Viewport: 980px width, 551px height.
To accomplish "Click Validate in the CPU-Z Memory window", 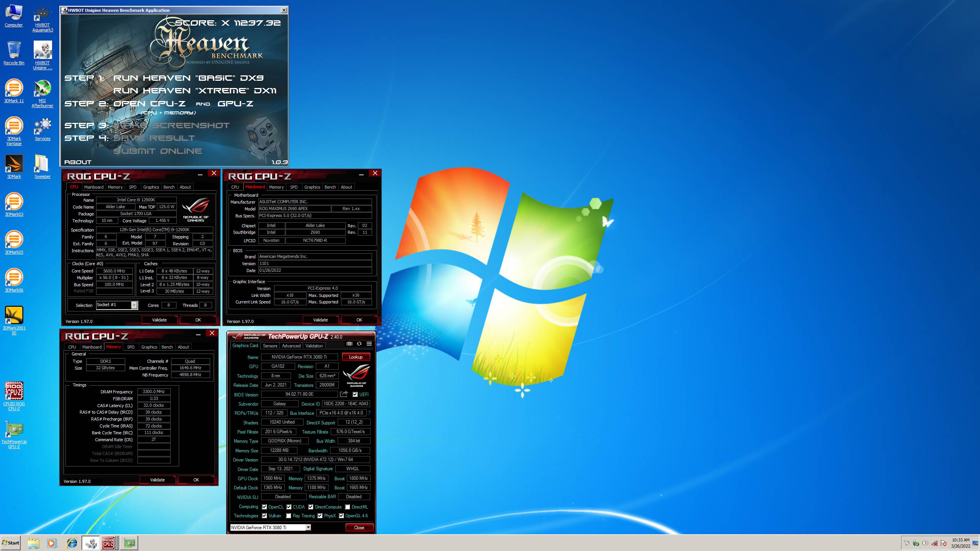I will [157, 480].
